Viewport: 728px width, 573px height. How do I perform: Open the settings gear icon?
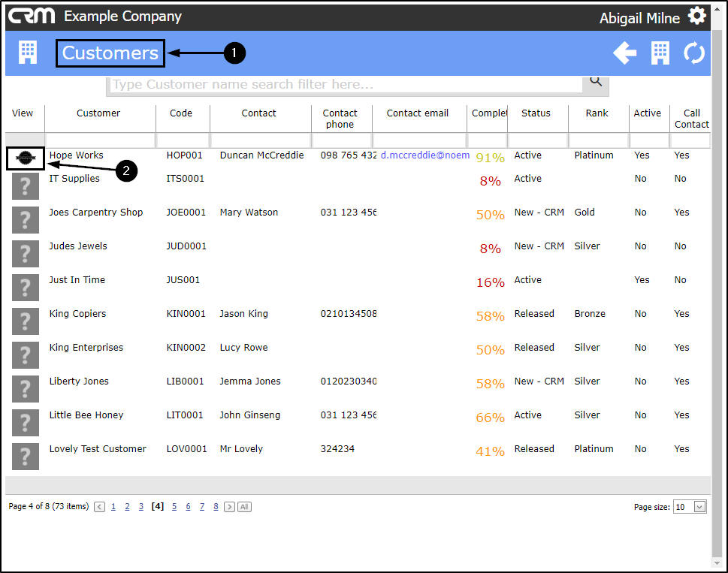pos(696,16)
